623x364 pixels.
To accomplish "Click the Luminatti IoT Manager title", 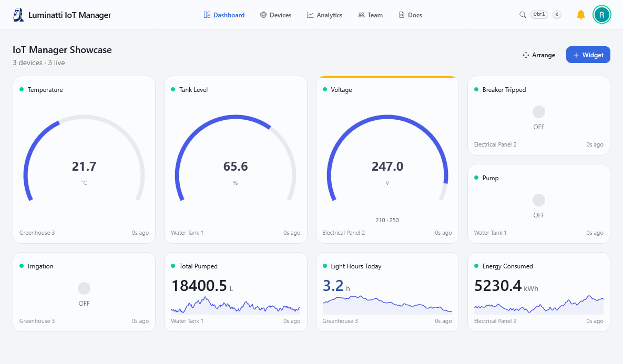I will pyautogui.click(x=69, y=15).
